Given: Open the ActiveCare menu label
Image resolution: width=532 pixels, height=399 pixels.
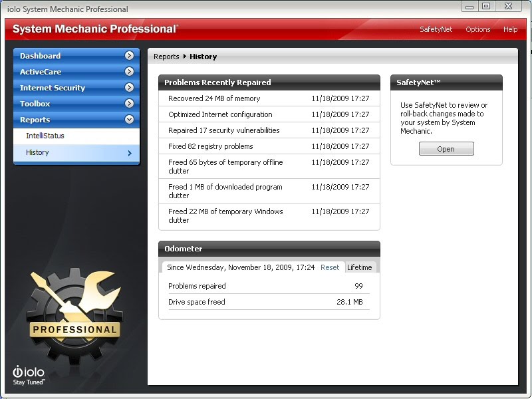Looking at the screenshot, I should (x=41, y=72).
